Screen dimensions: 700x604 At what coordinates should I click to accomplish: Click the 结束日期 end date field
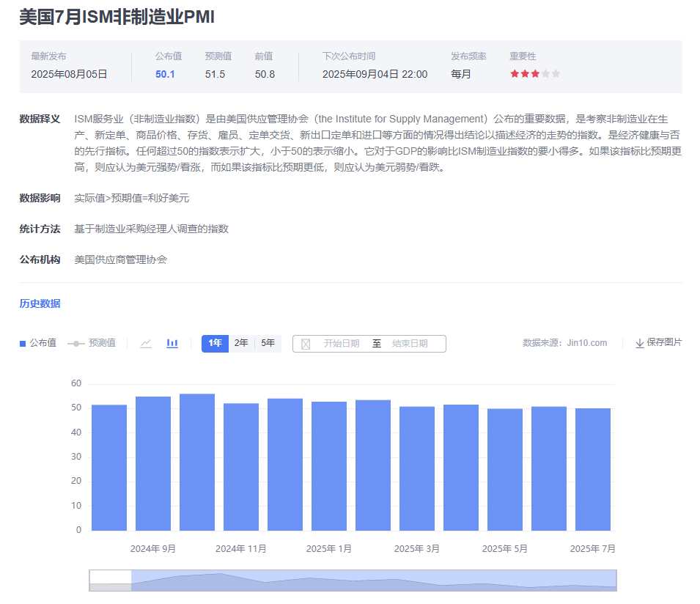tap(410, 343)
